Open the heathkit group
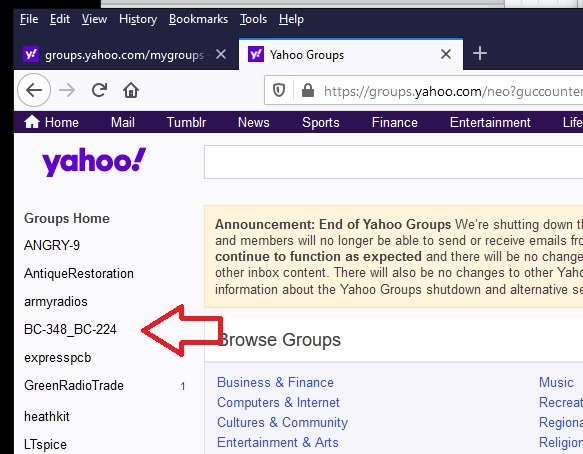The height and width of the screenshot is (454, 583). 47,416
